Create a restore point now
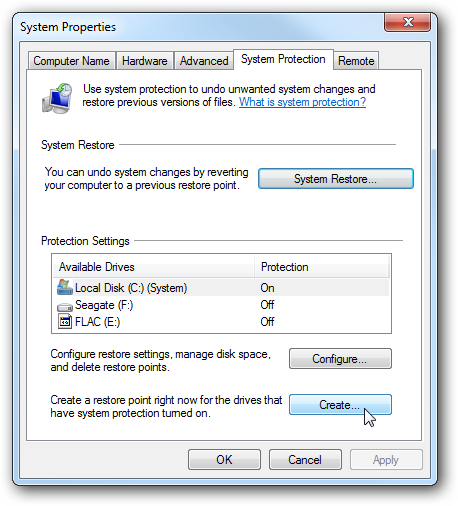 340,405
